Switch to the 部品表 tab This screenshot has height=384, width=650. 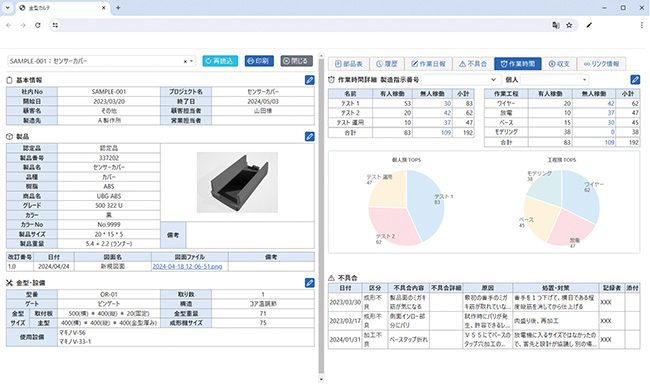tap(349, 64)
